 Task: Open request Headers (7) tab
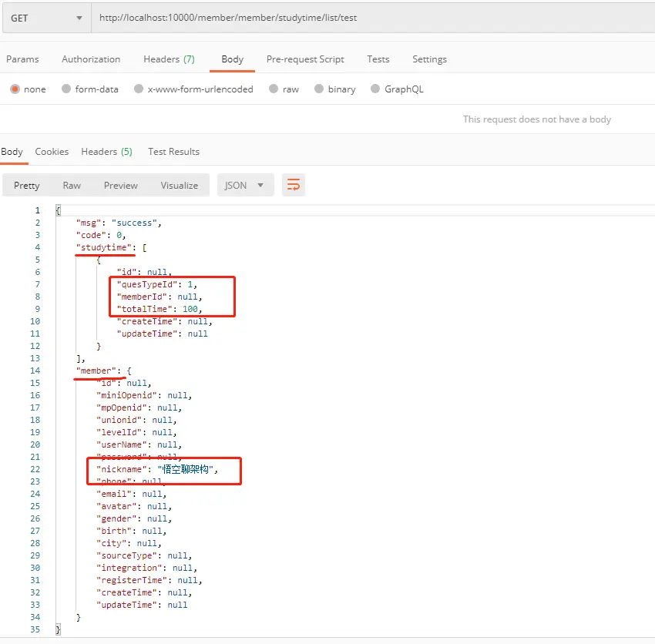click(x=170, y=59)
